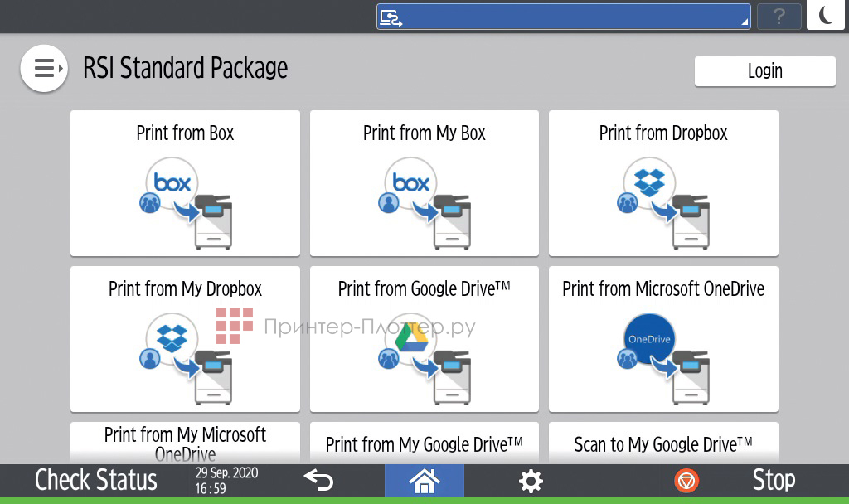Screen dimensions: 849x504
Task: Tap the Print from Dropbox icon
Action: [663, 201]
